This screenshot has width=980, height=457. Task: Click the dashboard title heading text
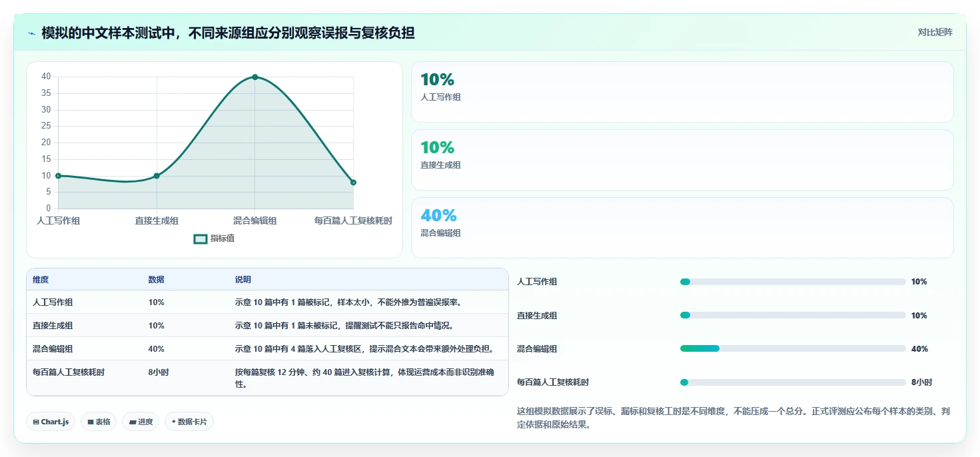pyautogui.click(x=229, y=33)
